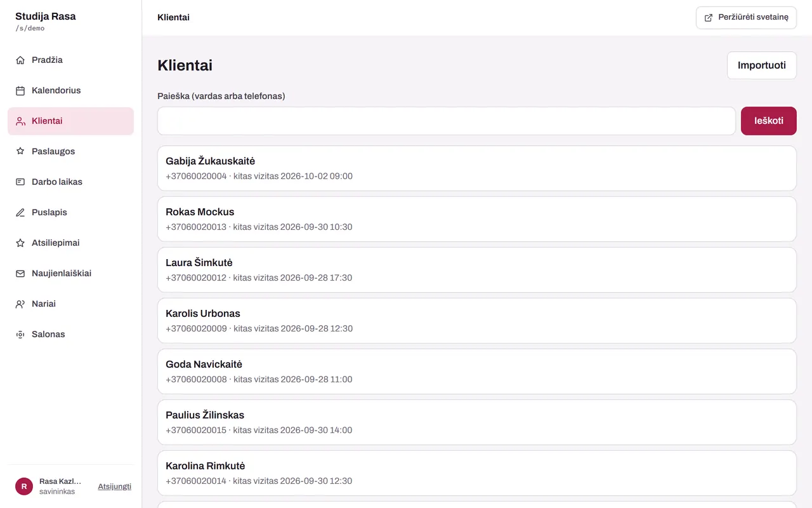Click the Atsijungti logout link

pyautogui.click(x=114, y=486)
